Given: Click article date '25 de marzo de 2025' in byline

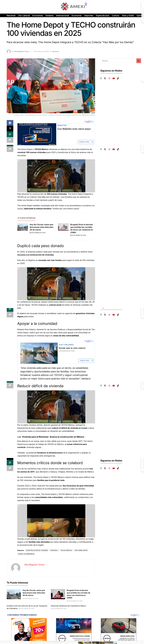Looking at the screenshot, I should tap(41, 52).
